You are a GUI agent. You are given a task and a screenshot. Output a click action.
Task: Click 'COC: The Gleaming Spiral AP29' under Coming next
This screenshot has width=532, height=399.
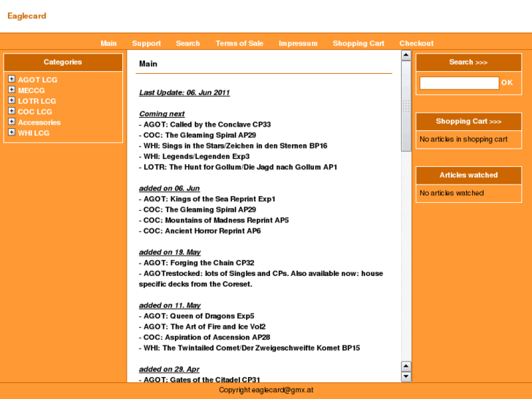click(200, 135)
